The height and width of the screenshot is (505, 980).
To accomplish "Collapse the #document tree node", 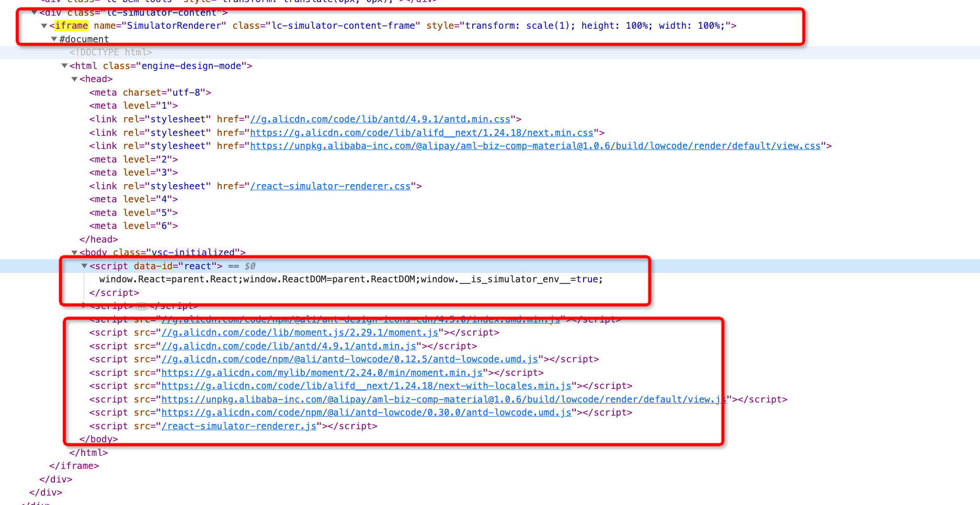I will click(54, 39).
